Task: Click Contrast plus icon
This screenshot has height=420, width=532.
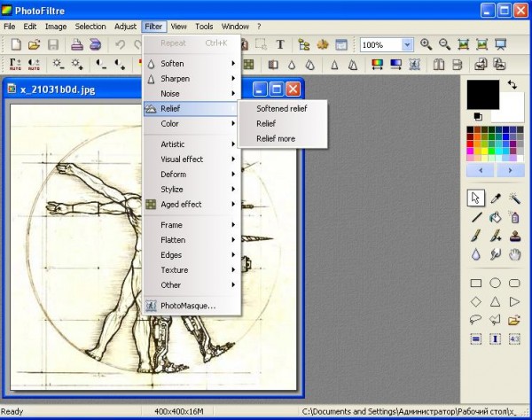Action: (x=120, y=64)
